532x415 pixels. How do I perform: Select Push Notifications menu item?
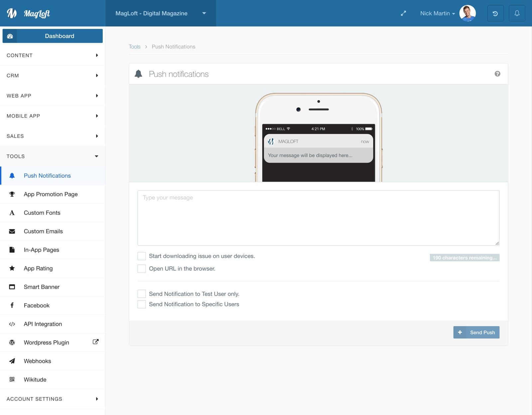[x=53, y=176]
